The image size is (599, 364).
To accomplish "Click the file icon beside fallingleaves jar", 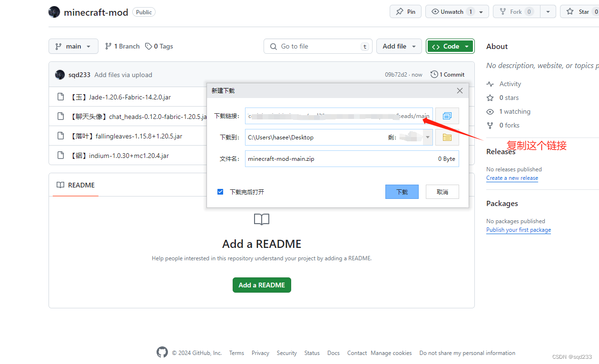I will pos(60,136).
